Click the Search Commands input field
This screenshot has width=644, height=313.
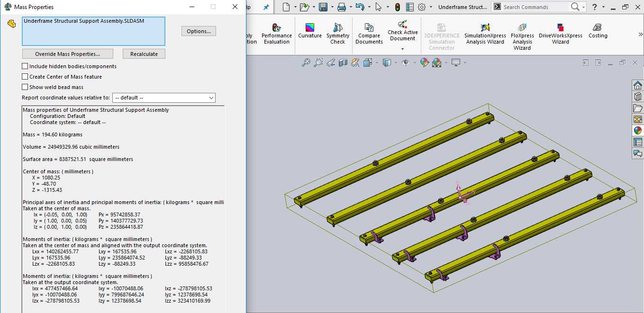click(x=535, y=7)
